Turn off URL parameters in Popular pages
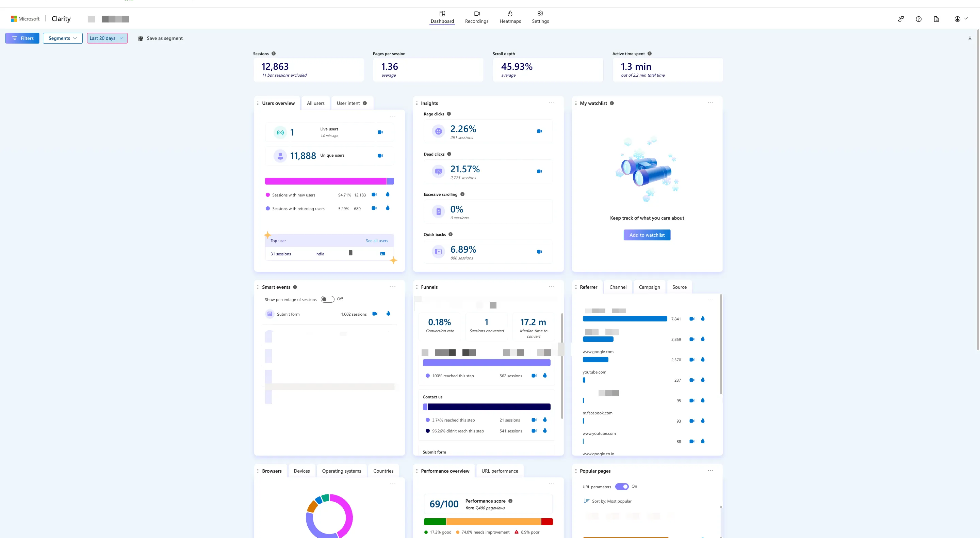Viewport: 980px width, 538px height. coord(622,486)
